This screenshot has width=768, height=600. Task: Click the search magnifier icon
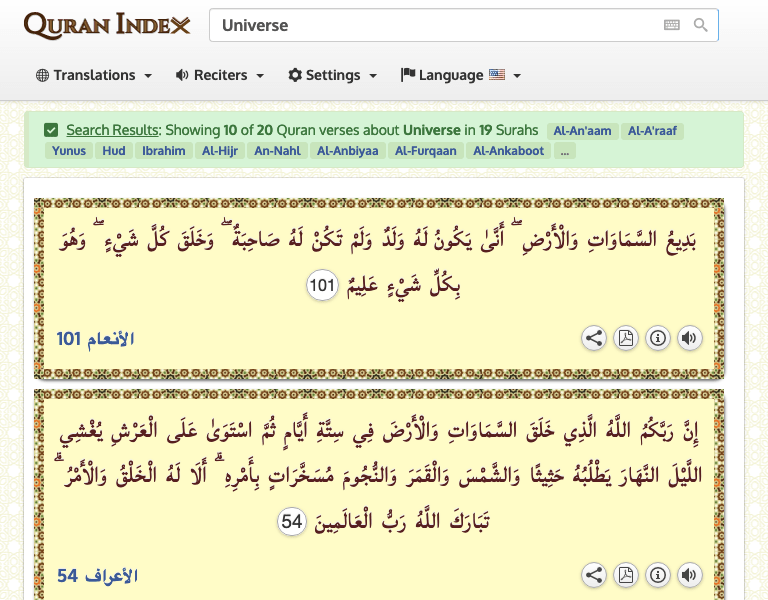coord(701,25)
